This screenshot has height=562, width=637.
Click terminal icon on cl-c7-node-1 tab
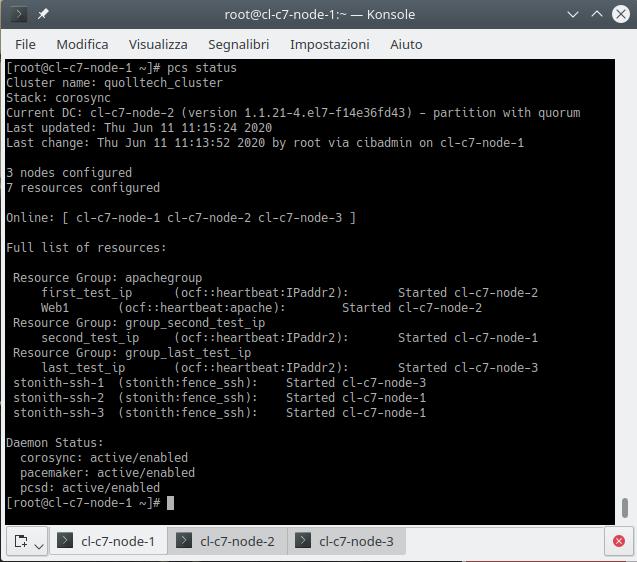click(65, 541)
